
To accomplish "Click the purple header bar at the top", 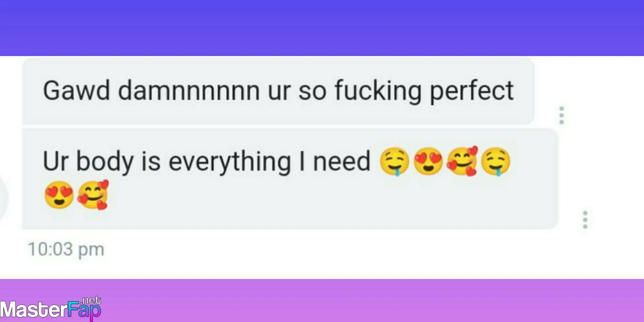I will click(322, 28).
